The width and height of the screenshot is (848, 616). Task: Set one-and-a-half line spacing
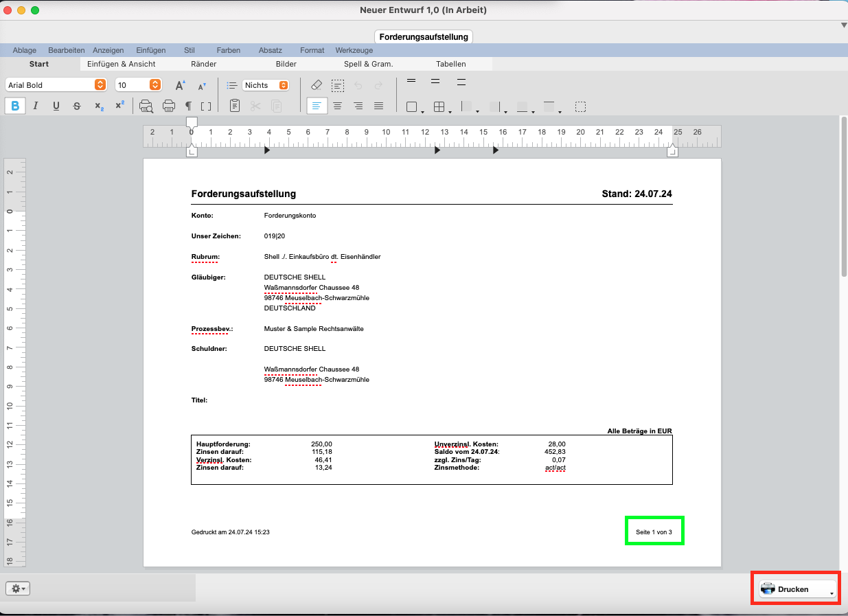click(x=435, y=82)
